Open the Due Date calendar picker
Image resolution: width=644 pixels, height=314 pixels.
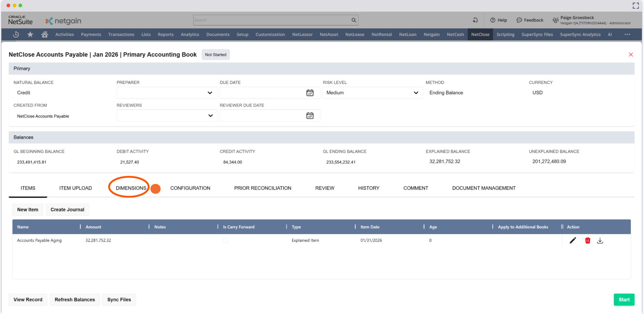(310, 93)
